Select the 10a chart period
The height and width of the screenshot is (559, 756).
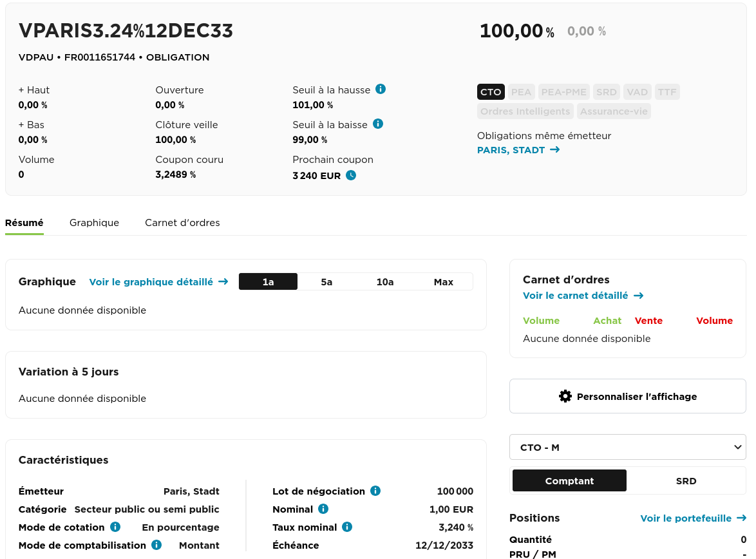pos(385,281)
